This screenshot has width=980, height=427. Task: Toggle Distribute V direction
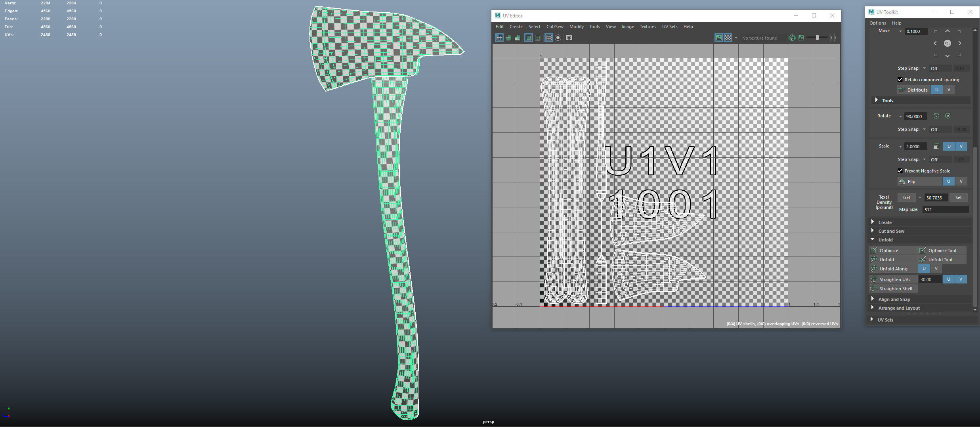[949, 90]
